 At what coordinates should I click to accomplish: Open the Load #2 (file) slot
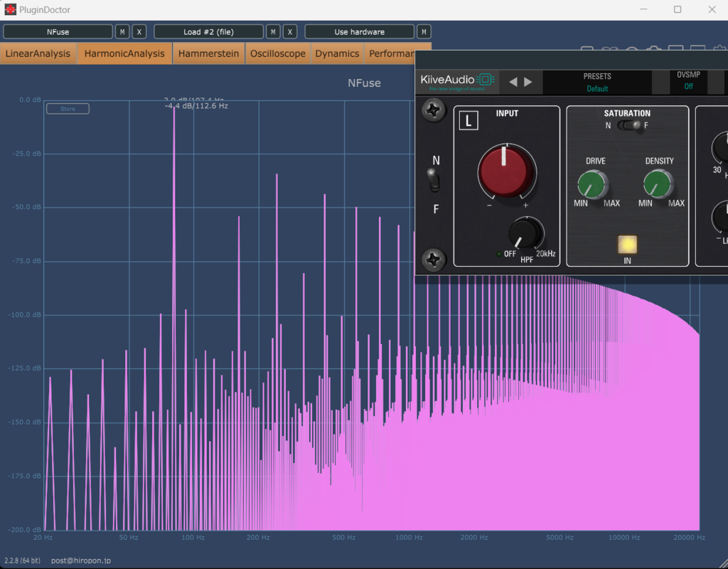(208, 31)
